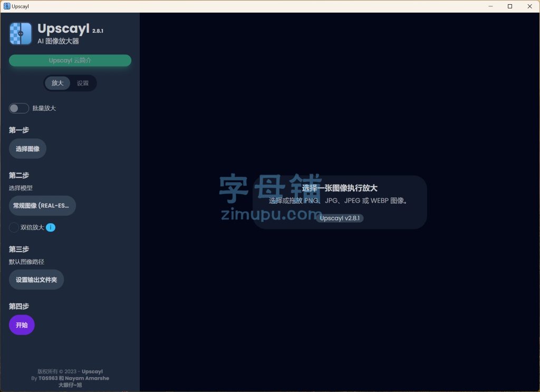This screenshot has width=540, height=392.
Task: Click the 选择模型 label
Action: [x=21, y=188]
